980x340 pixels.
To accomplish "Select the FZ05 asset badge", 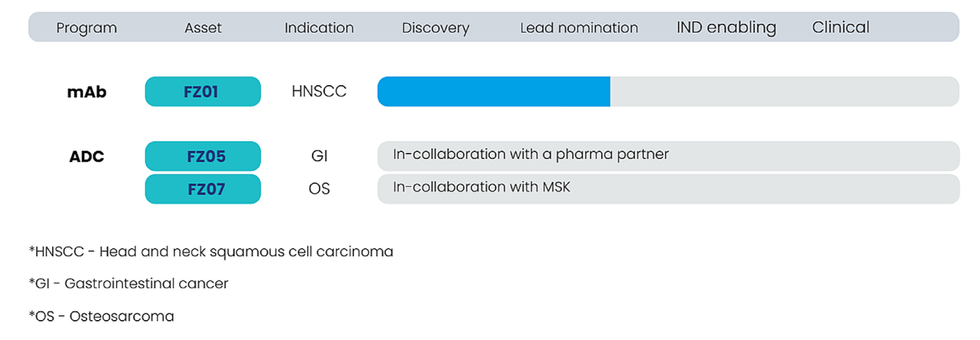I will 202,156.
